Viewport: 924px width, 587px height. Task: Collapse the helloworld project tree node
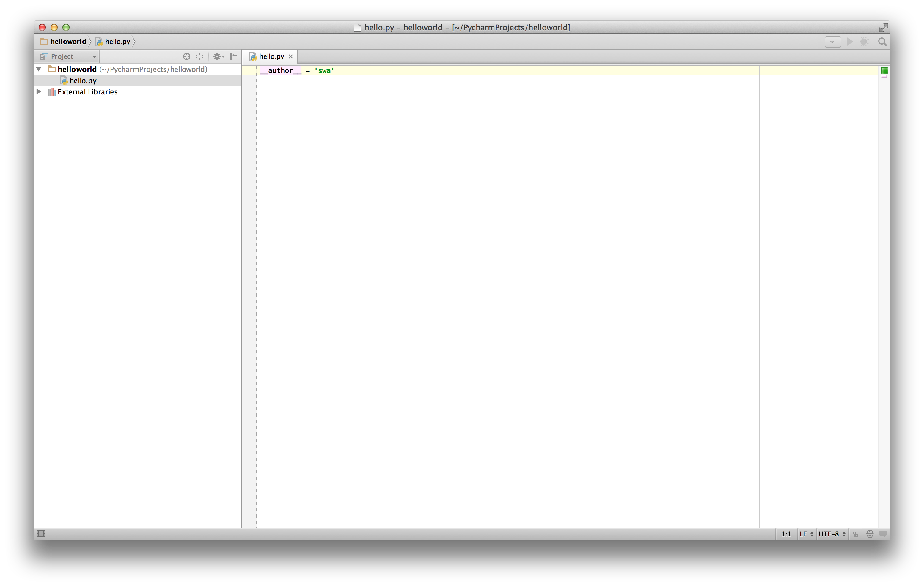click(39, 70)
